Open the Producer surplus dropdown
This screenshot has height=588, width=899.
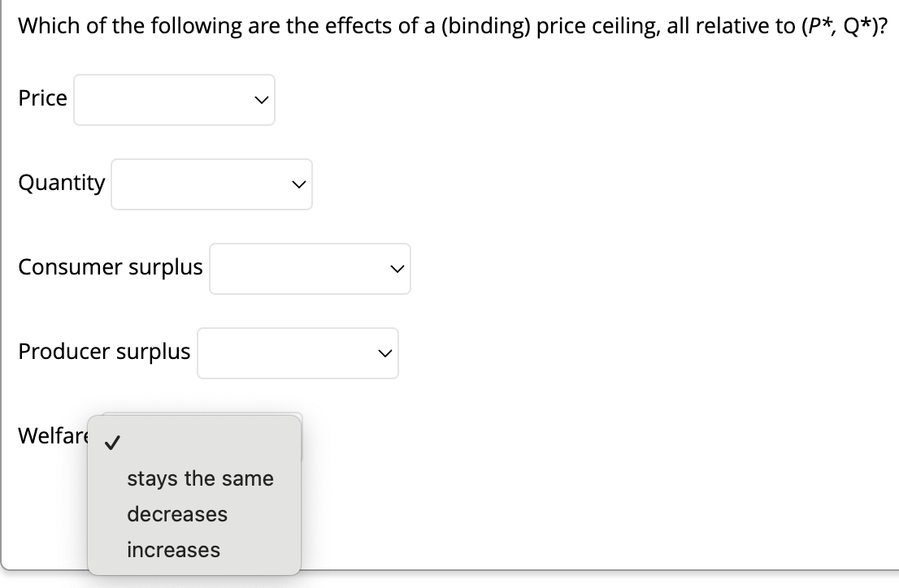(x=297, y=352)
